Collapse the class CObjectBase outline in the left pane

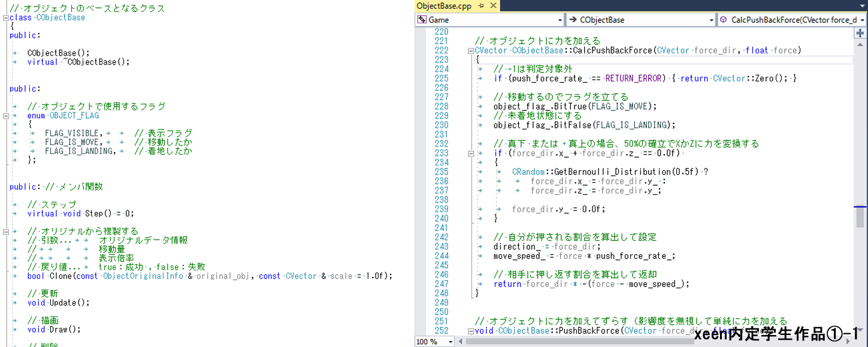[x=6, y=18]
